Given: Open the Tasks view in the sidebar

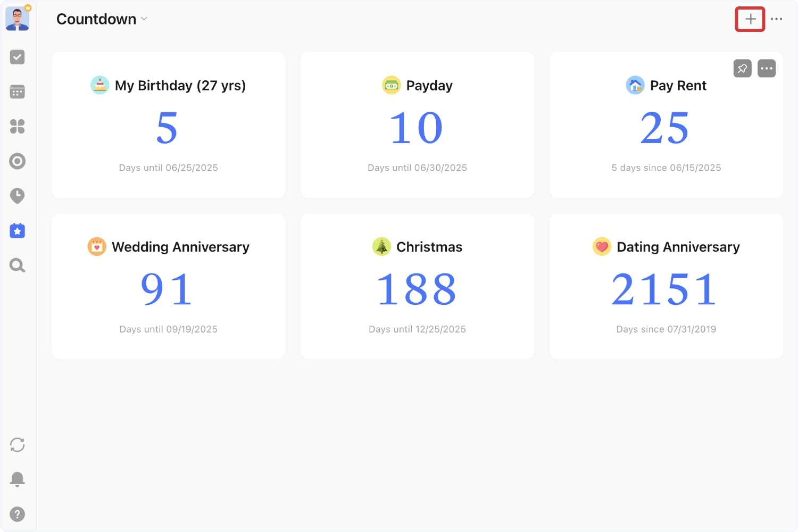Looking at the screenshot, I should (x=18, y=57).
